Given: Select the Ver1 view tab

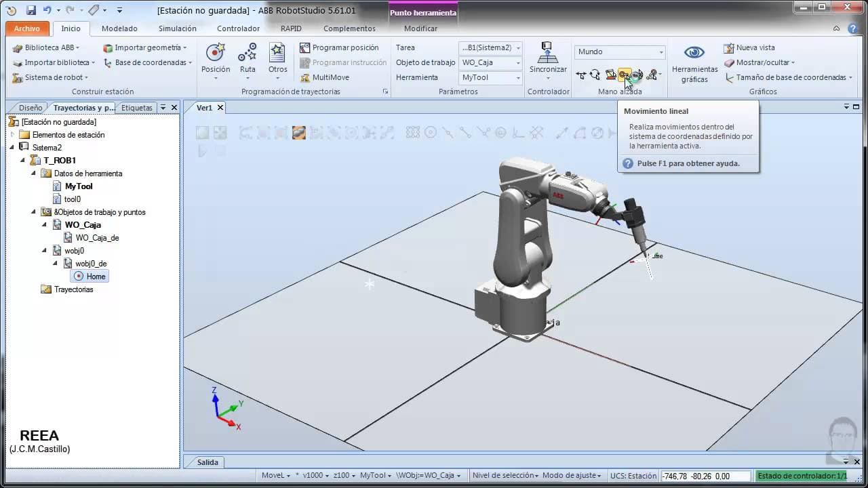Looking at the screenshot, I should (204, 108).
